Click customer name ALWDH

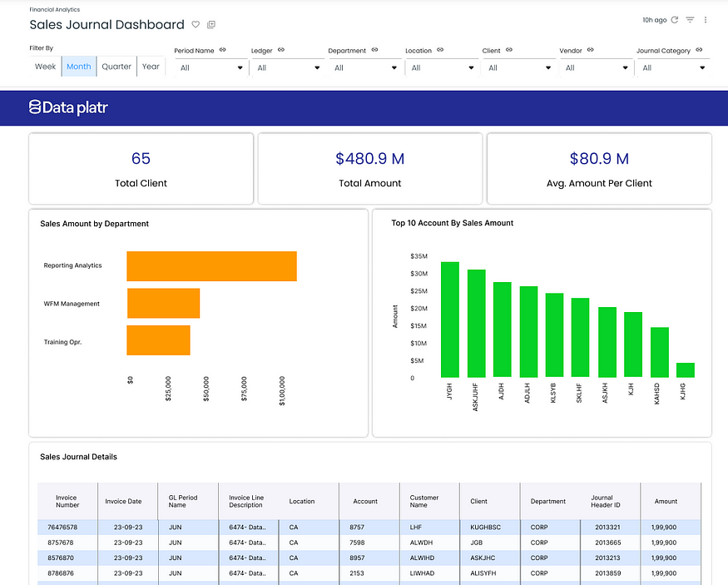(x=421, y=543)
